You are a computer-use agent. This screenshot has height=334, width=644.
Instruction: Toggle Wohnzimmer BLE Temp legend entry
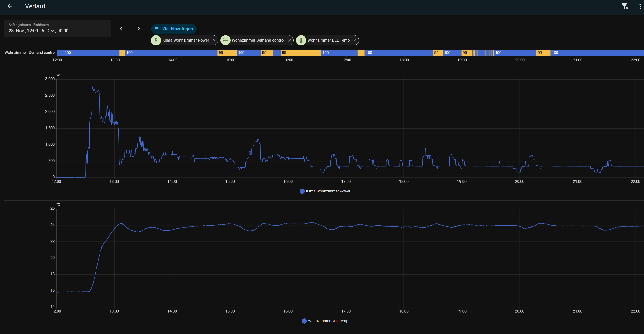coord(325,321)
